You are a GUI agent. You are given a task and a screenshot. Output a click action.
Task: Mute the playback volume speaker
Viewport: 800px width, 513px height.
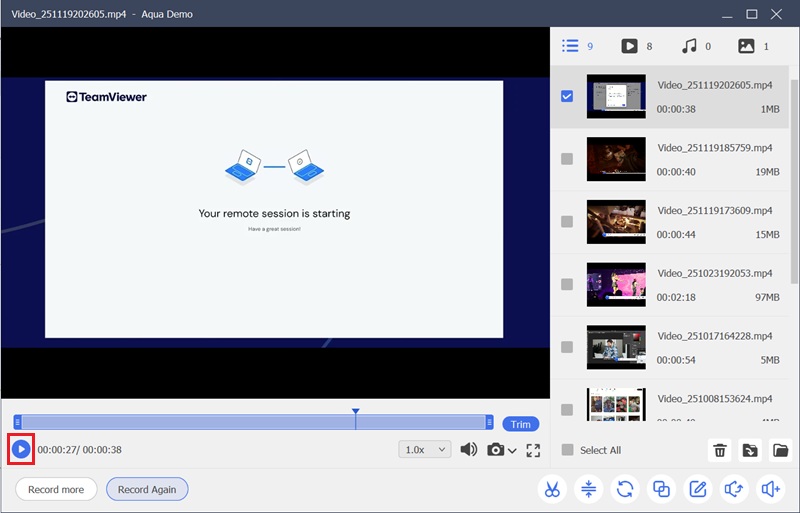coord(468,450)
